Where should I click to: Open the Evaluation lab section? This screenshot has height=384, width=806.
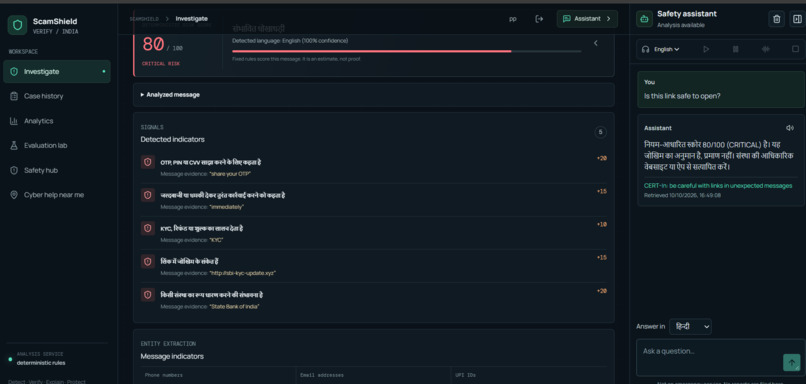click(57, 145)
